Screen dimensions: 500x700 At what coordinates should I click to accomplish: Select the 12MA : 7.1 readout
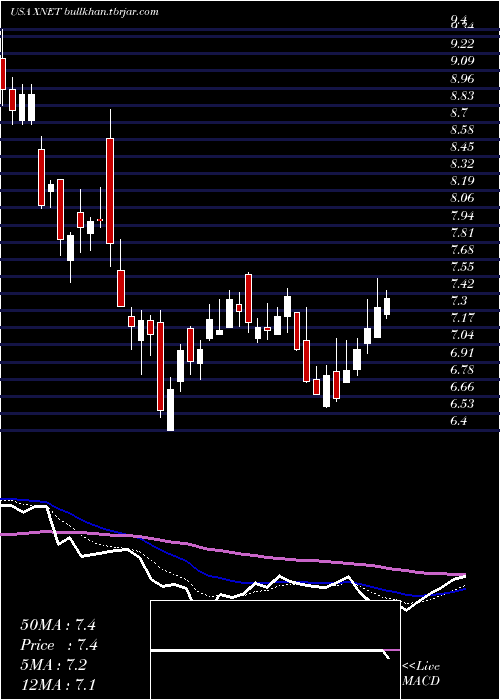point(58,684)
